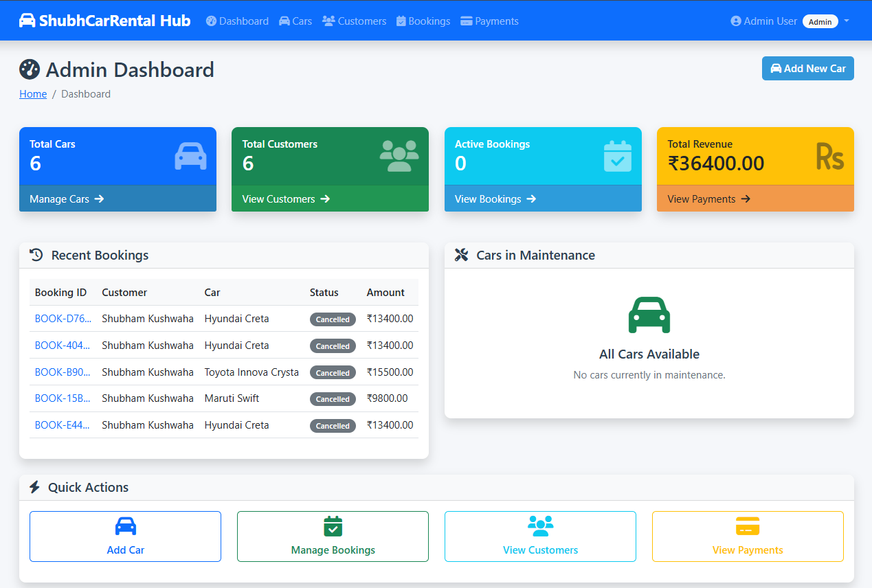
Task: Open booking BOOK-B90... link
Action: (x=63, y=372)
